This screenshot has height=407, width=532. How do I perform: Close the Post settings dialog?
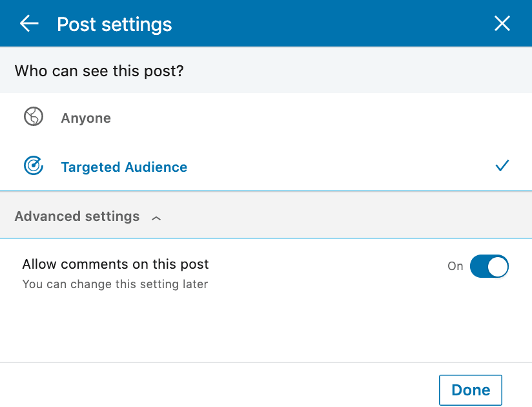pyautogui.click(x=502, y=23)
